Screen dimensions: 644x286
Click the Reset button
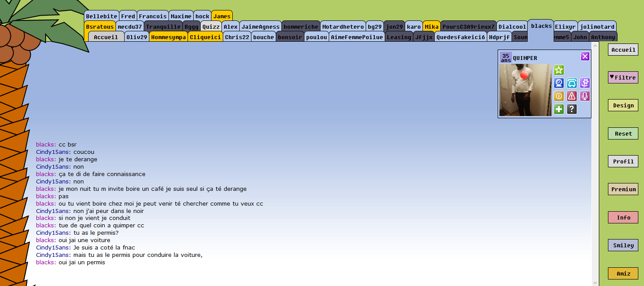623,133
